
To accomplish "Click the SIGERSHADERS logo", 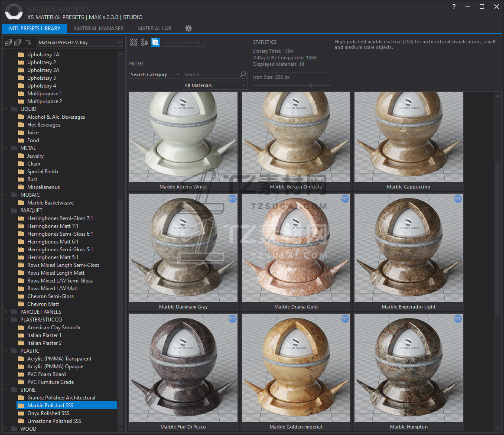I will click(x=14, y=12).
